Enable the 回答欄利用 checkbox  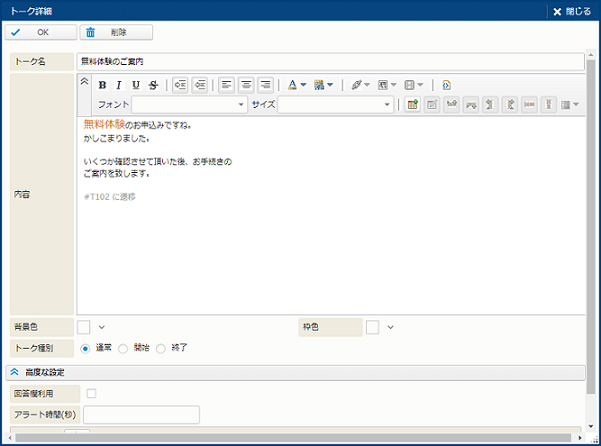[x=92, y=393]
